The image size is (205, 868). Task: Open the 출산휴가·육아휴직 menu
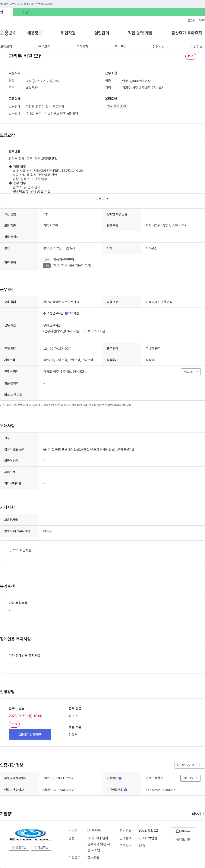186,33
